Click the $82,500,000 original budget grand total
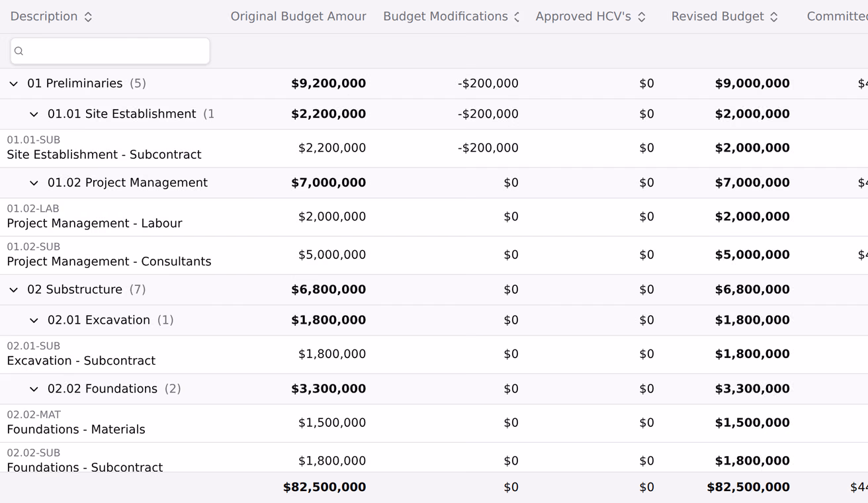This screenshot has width=868, height=503. pyautogui.click(x=325, y=488)
